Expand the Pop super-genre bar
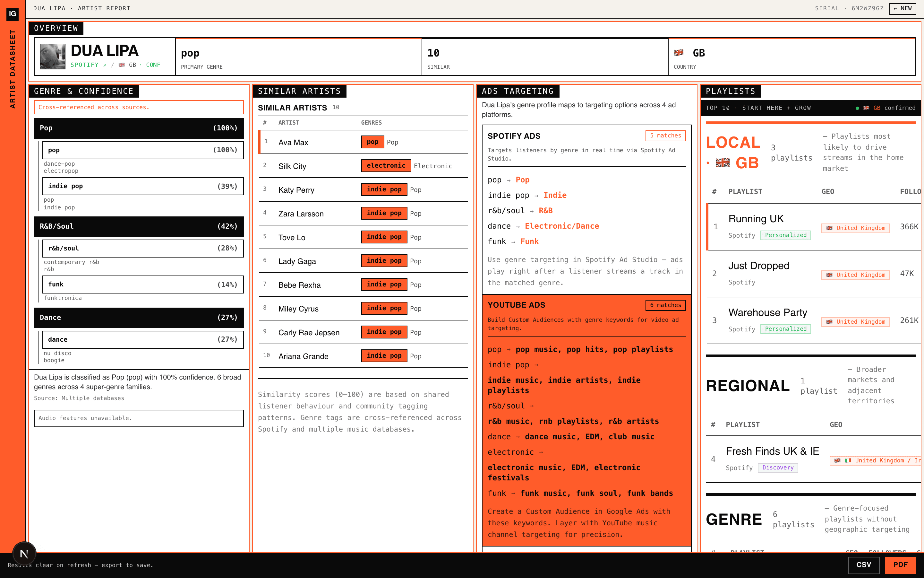 [x=139, y=128]
